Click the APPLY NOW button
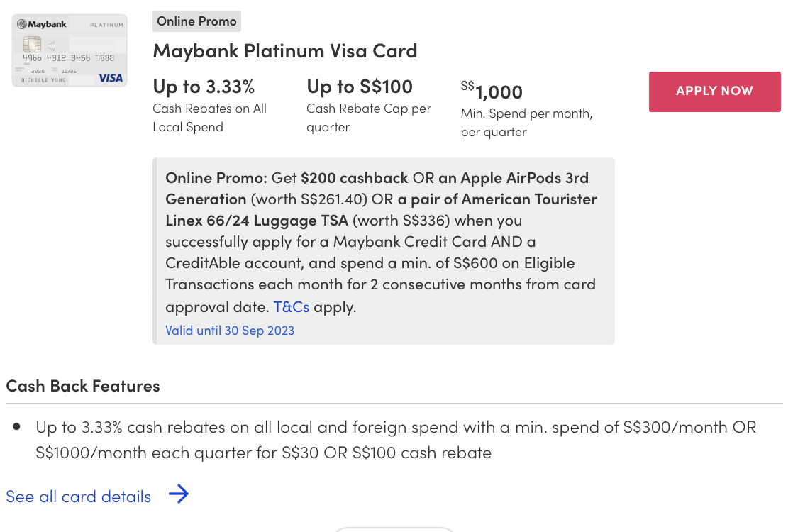 point(714,92)
